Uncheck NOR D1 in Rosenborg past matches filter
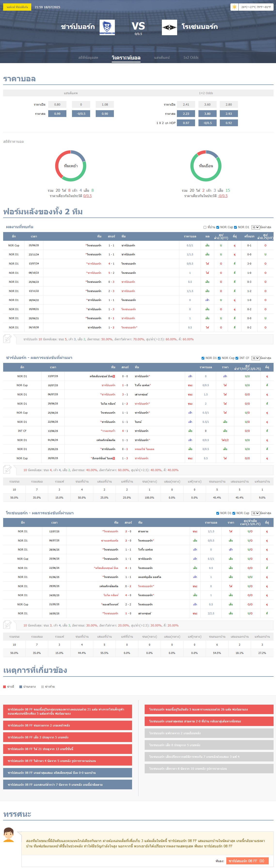Screen dimensions: 276x868 (x=218, y=513)
